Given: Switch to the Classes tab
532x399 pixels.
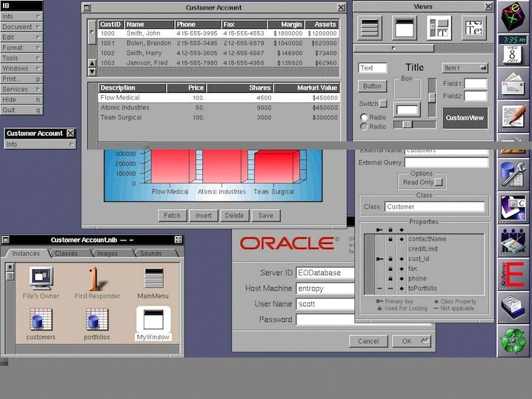Looking at the screenshot, I should [67, 254].
